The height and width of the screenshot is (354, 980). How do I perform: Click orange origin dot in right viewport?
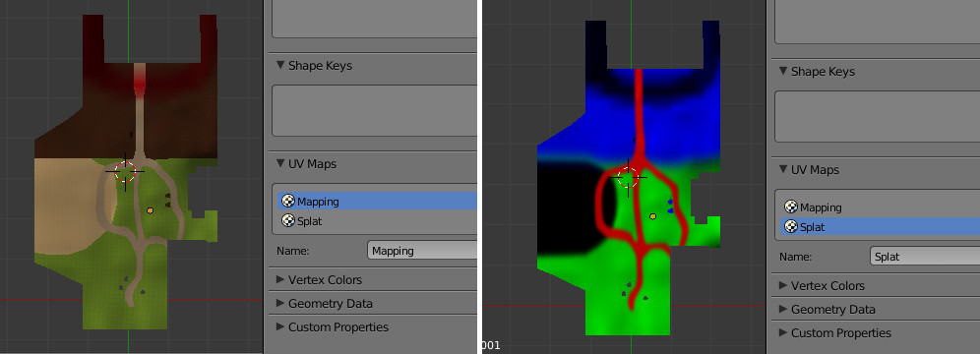click(x=652, y=216)
